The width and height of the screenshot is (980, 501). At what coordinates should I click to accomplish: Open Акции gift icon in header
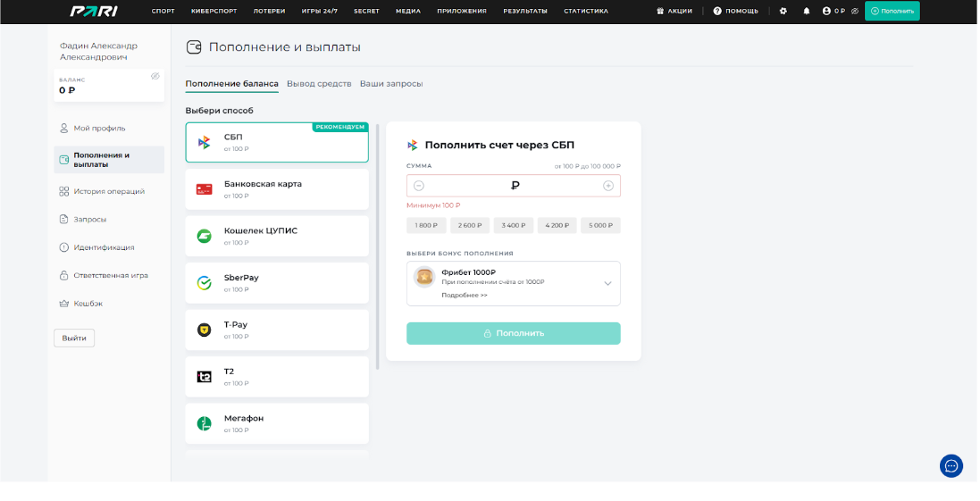(660, 11)
